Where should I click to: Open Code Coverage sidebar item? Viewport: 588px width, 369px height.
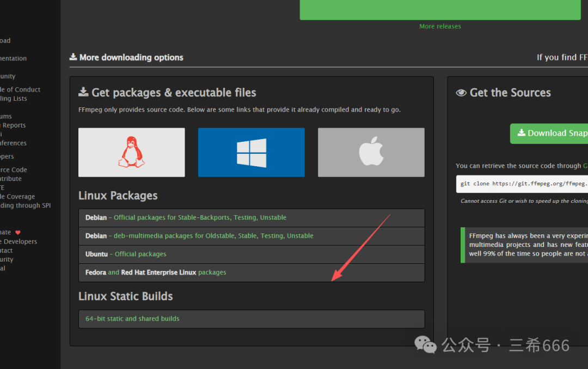[17, 196]
